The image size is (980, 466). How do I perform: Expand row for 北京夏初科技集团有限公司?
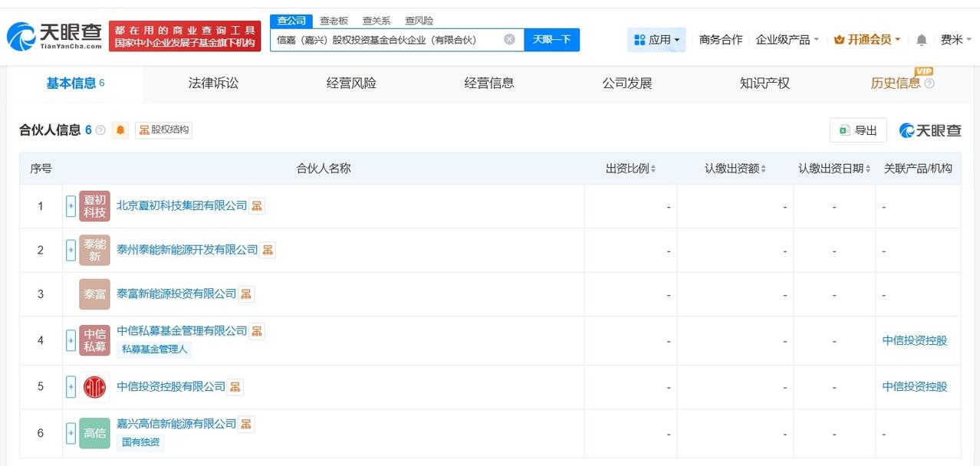coord(71,206)
